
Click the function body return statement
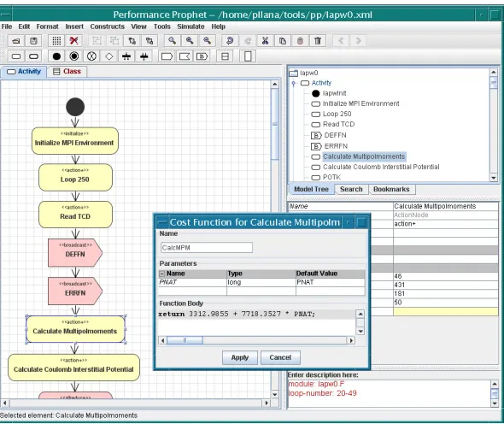pyautogui.click(x=237, y=314)
